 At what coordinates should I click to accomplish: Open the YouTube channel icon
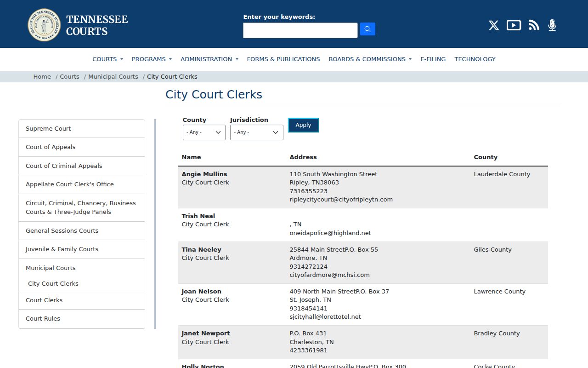coord(514,25)
